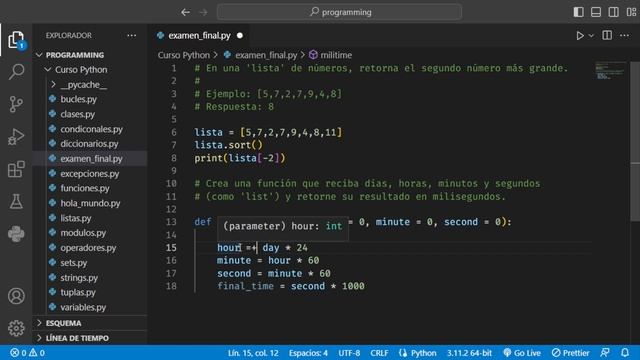Click examen_final.py breadcrumb
This screenshot has height=360, width=640.
(266, 55)
